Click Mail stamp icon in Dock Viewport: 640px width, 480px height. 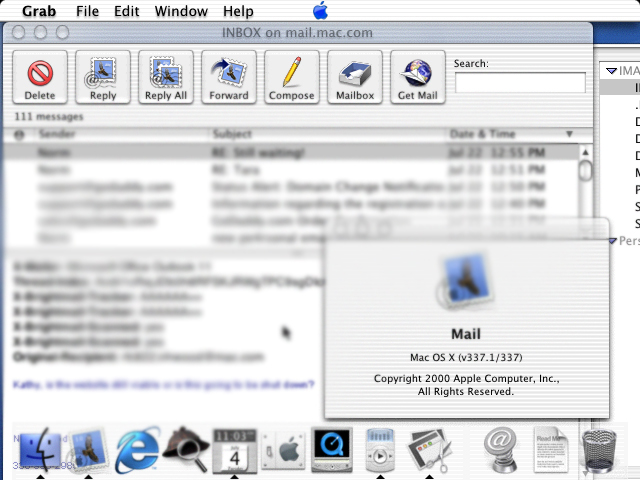pyautogui.click(x=89, y=451)
